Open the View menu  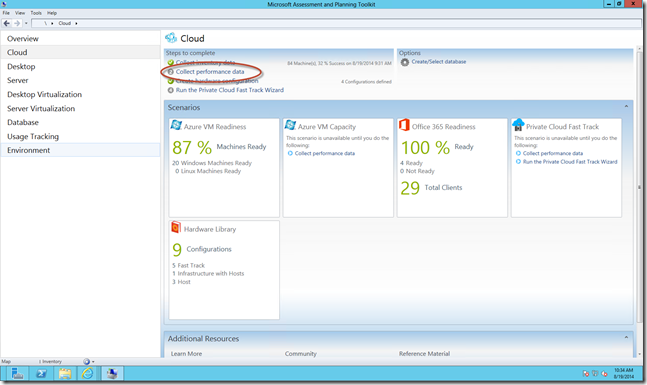(x=20, y=13)
